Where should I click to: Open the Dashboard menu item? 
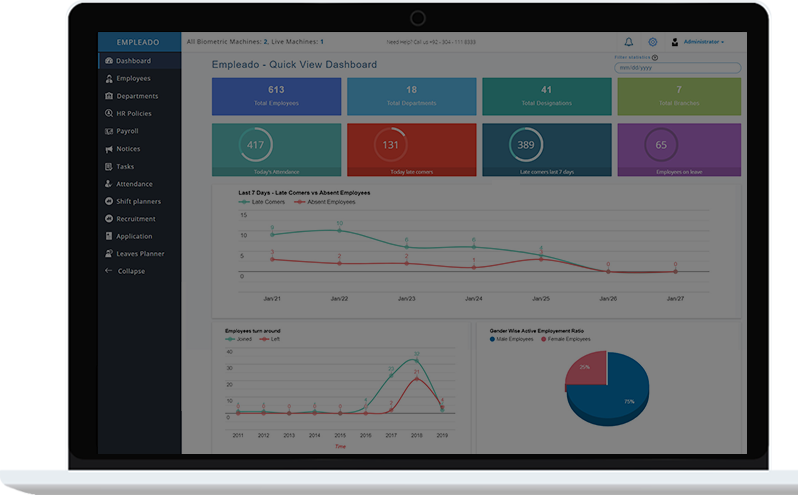click(139, 61)
